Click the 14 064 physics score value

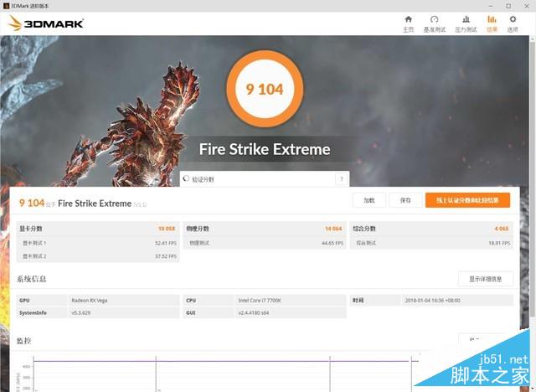(x=333, y=229)
